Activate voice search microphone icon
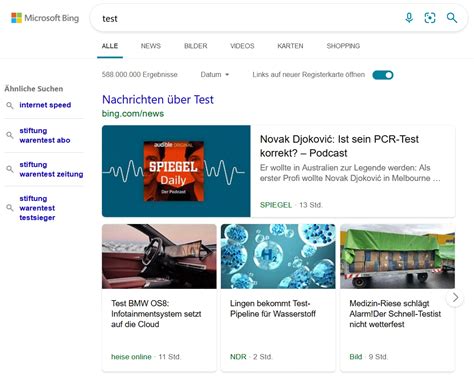This screenshot has width=474, height=378. point(409,18)
